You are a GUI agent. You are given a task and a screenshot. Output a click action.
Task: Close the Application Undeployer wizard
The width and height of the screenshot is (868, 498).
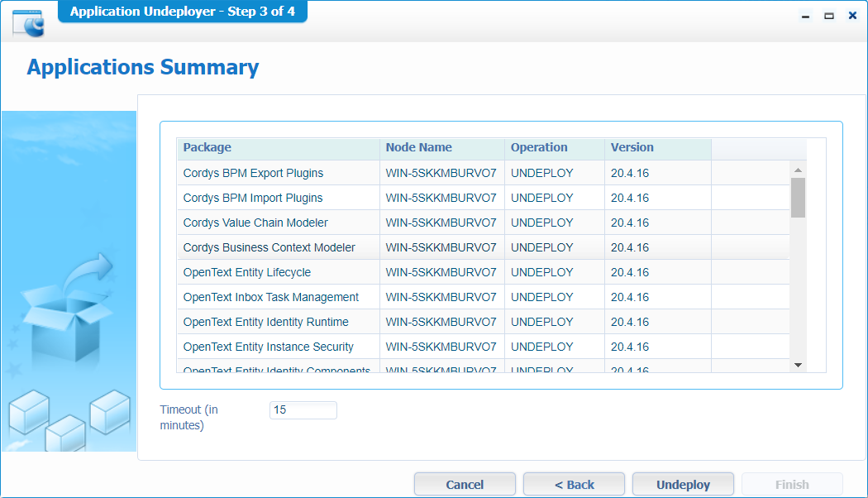click(852, 16)
